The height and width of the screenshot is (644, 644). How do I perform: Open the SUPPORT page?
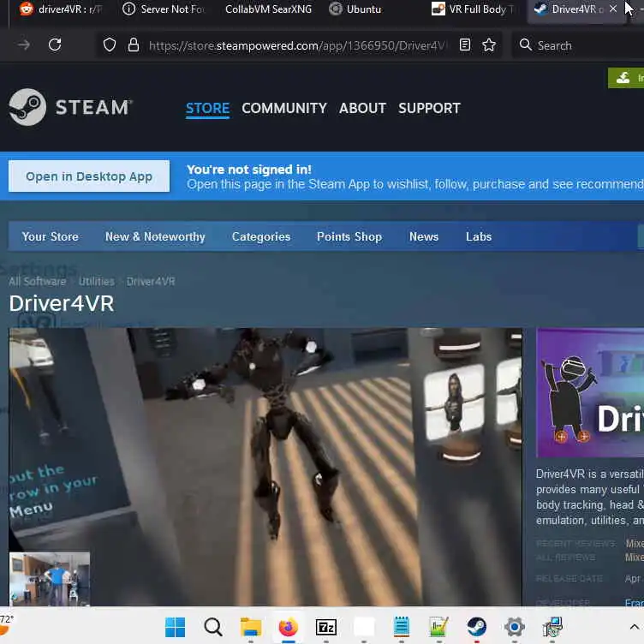(429, 109)
